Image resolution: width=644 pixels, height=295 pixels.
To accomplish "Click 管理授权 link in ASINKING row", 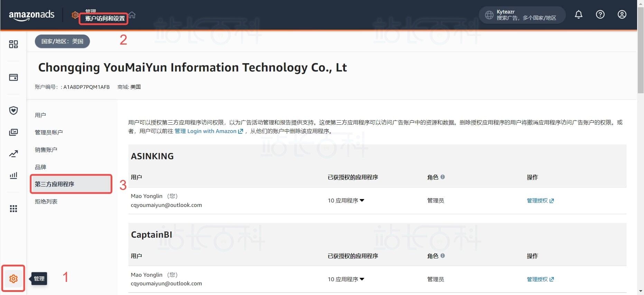I will (540, 201).
